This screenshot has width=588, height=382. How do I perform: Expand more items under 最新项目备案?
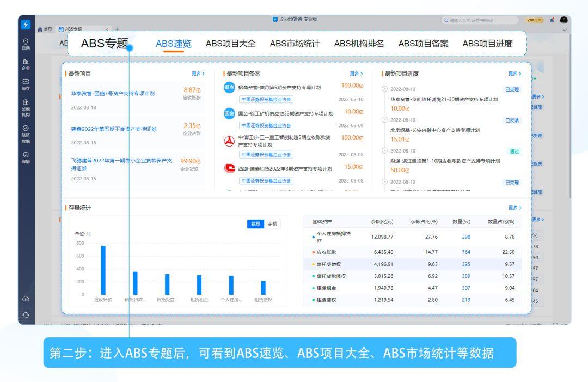[354, 72]
